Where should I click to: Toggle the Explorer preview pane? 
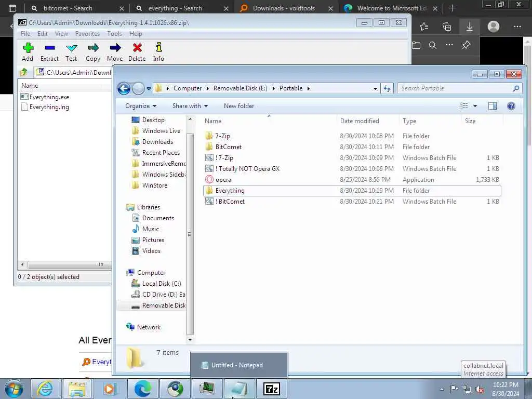[493, 106]
